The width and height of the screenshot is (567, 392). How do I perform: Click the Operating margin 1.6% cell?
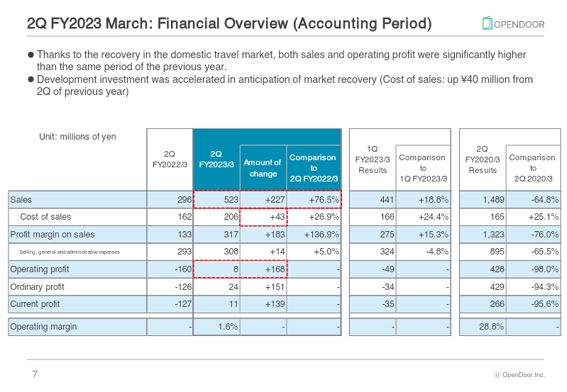pyautogui.click(x=216, y=327)
